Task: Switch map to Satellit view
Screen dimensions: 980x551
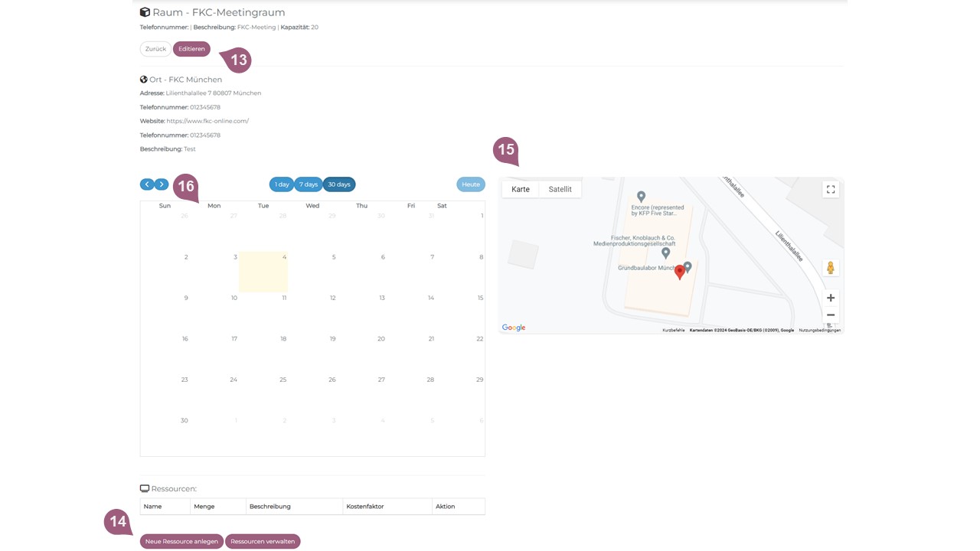Action: (560, 189)
